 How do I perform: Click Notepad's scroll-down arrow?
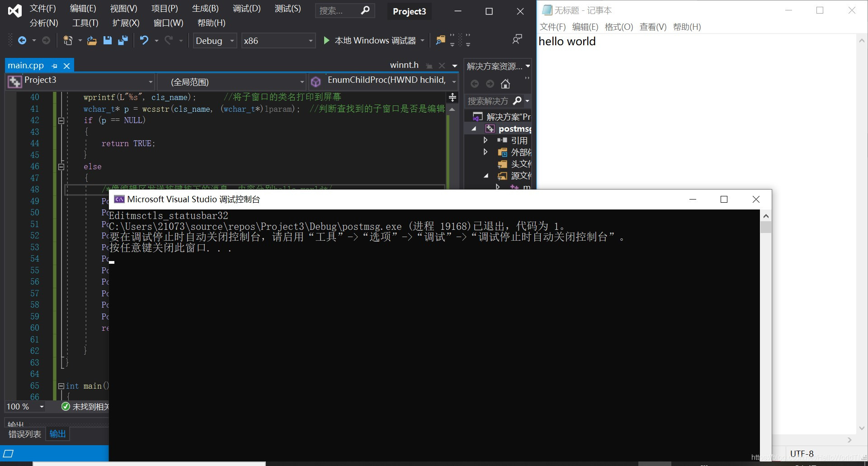point(862,428)
